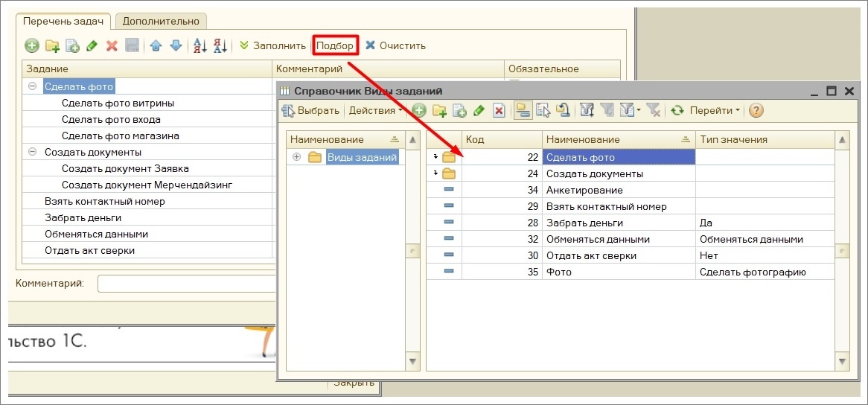Viewport: 868px width, 405px height.
Task: Mark element for deletion in Справочник toolbar
Action: 499,111
